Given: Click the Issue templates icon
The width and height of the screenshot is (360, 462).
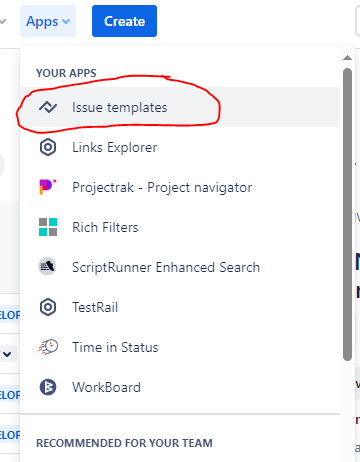Looking at the screenshot, I should (x=48, y=107).
